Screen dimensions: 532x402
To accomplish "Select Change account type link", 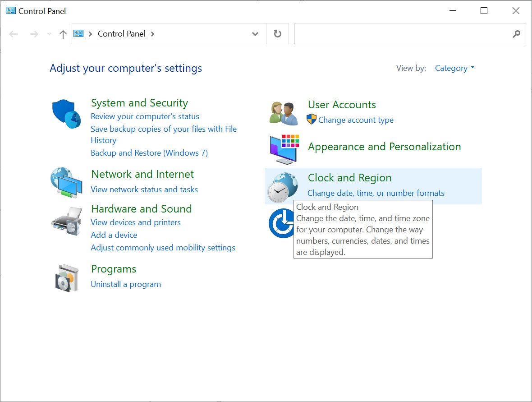I will click(x=356, y=120).
